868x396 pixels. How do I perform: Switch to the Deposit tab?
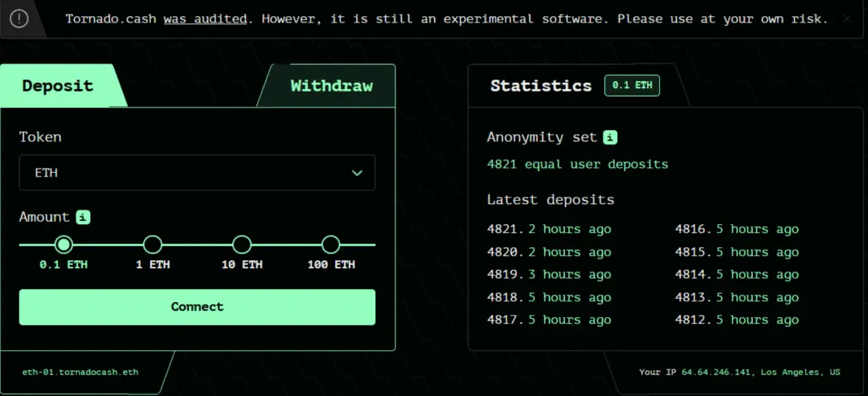click(58, 86)
